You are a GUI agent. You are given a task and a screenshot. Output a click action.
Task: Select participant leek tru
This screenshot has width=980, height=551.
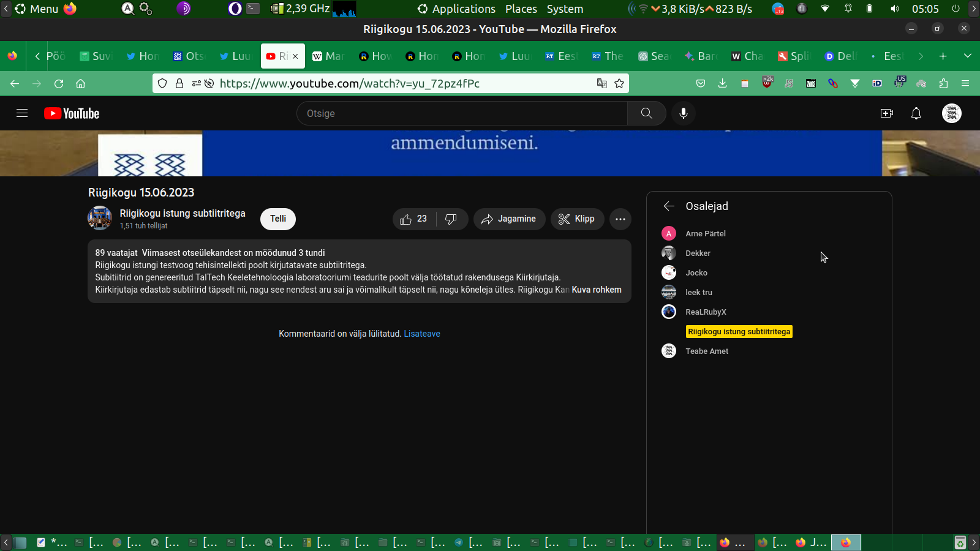[699, 292]
